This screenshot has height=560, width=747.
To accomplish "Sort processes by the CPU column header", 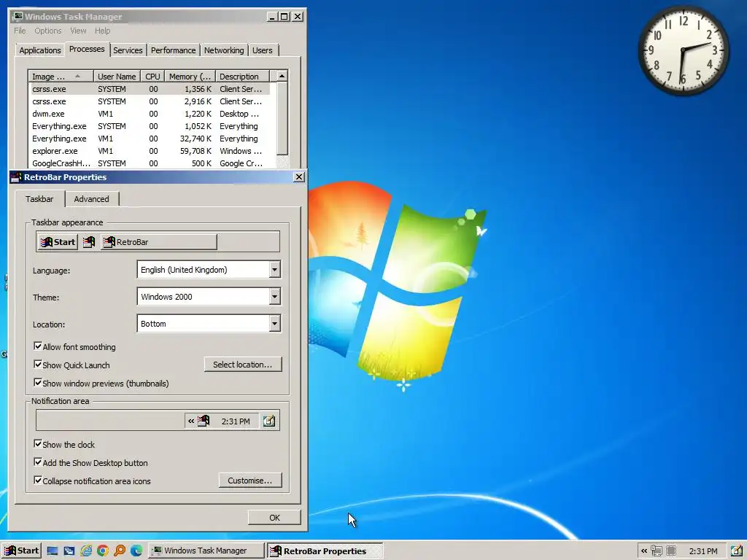I will click(152, 76).
